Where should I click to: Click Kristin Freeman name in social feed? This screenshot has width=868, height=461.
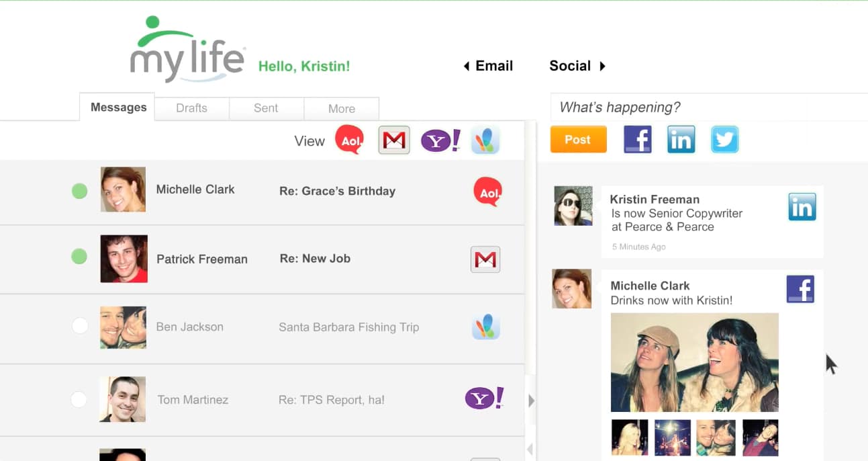(x=655, y=200)
